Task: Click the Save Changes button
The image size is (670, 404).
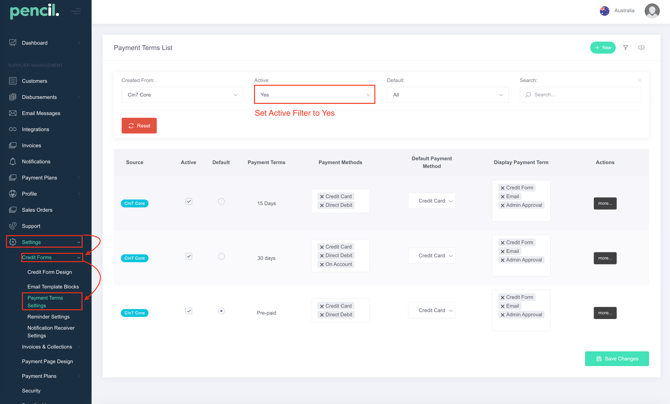Action: pos(616,358)
